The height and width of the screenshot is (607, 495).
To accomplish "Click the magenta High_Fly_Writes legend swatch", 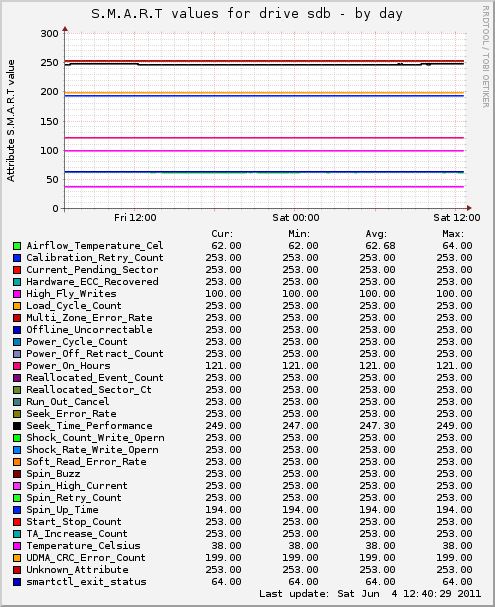I will [x=17, y=294].
